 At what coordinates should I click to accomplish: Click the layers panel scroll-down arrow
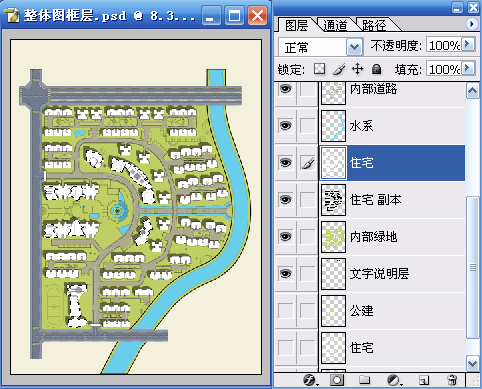pos(473,362)
